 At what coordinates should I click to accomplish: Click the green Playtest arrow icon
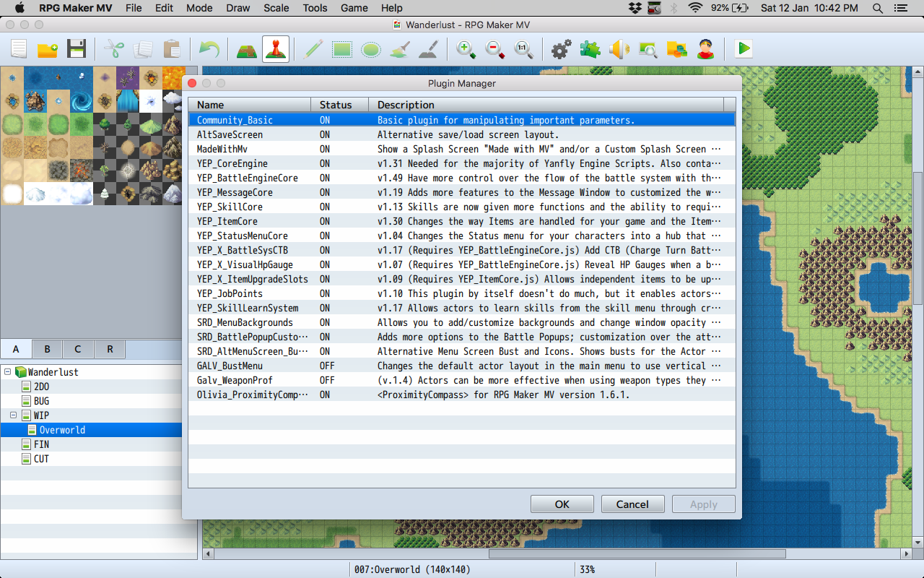744,49
